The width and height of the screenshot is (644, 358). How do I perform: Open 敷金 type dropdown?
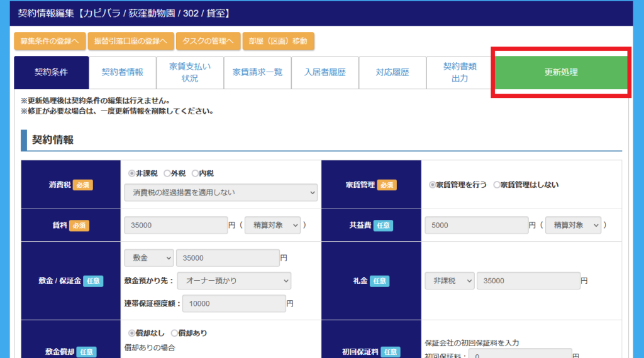(149, 258)
